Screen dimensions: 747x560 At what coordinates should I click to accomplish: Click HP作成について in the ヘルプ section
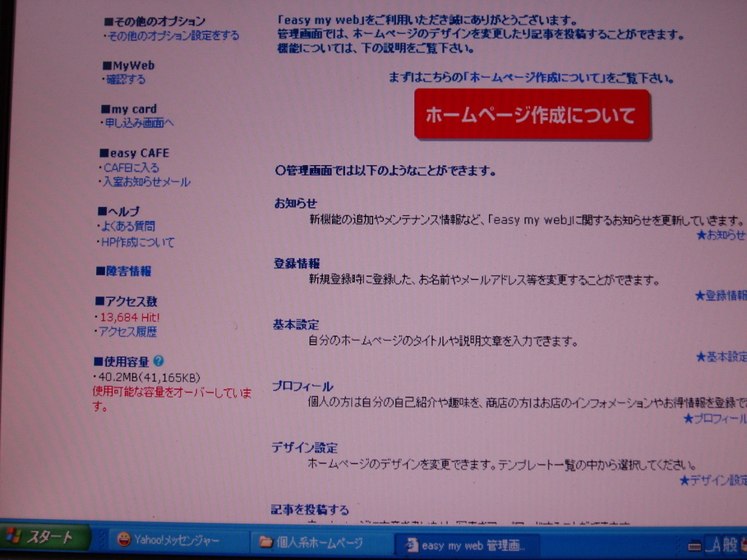tap(136, 242)
